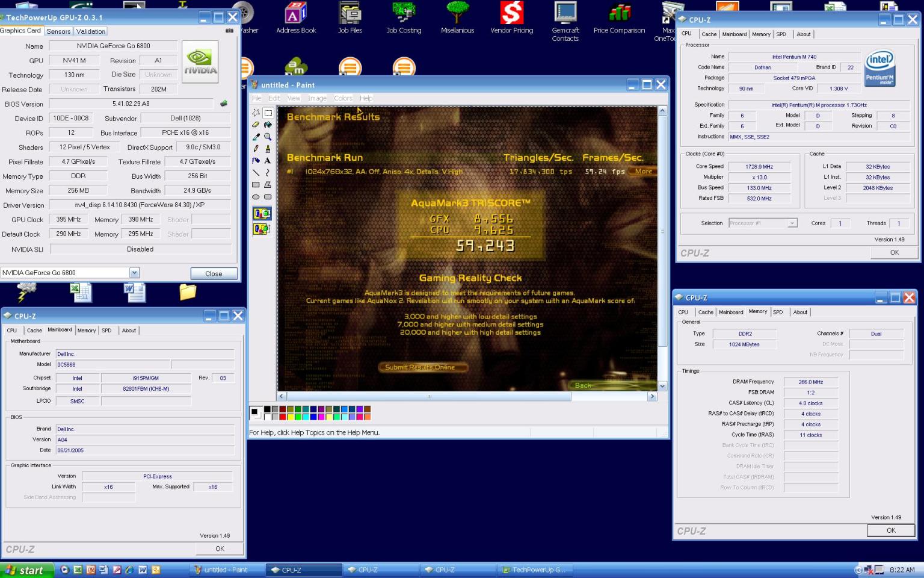This screenshot has width=924, height=578.
Task: Select the Brush tool in Paint
Action: pyautogui.click(x=268, y=148)
